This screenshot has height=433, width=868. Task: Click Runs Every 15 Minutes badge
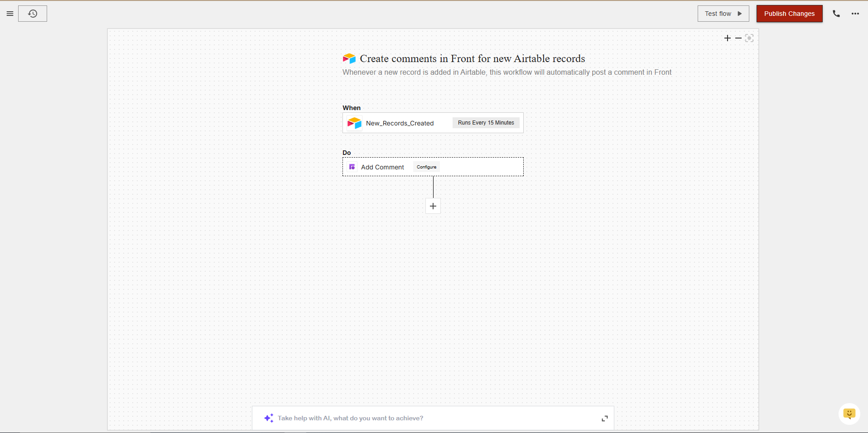[486, 123]
